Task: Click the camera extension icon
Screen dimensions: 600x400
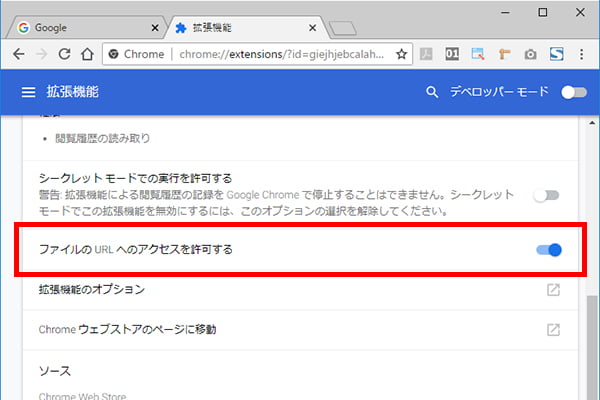Action: 530,53
